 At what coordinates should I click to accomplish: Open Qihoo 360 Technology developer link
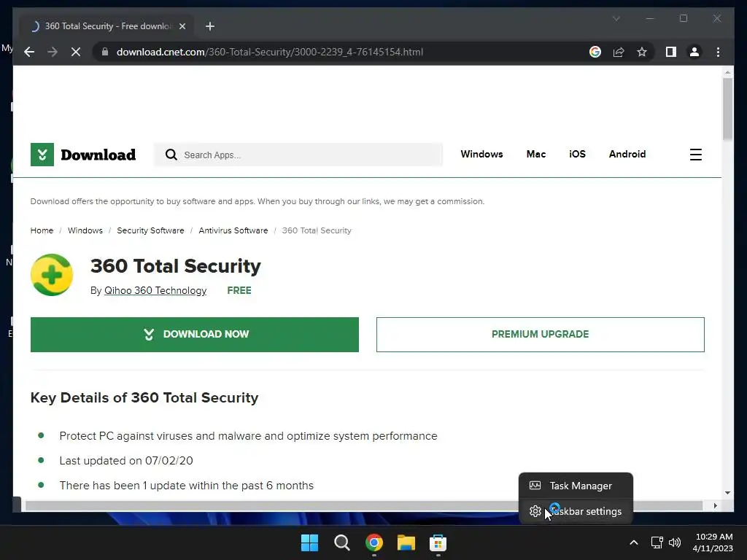click(155, 290)
